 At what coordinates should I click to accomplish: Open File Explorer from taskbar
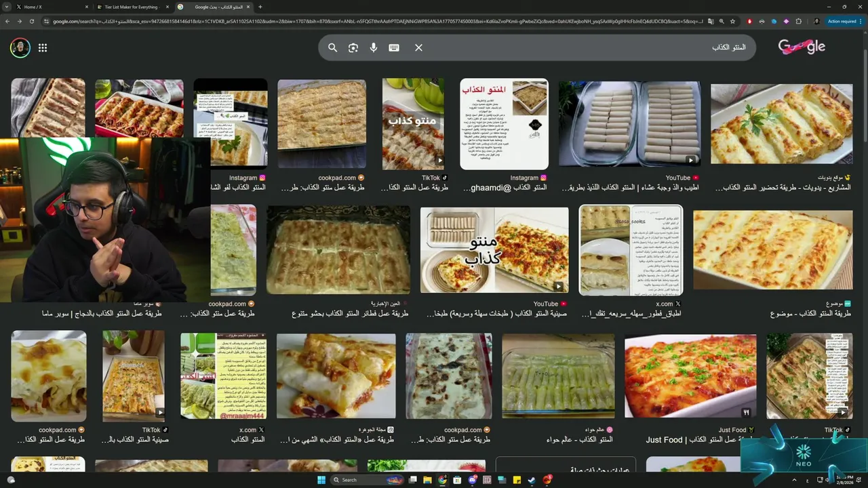pos(428,480)
